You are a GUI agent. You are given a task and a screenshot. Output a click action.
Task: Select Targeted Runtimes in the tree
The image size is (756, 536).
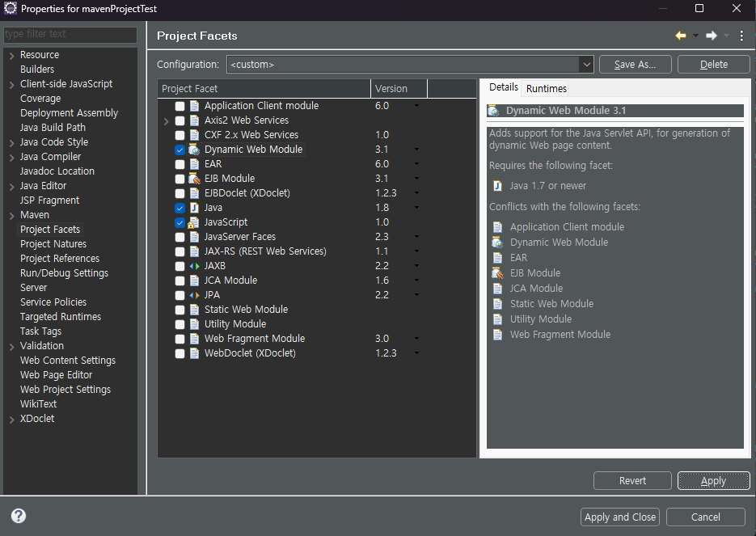(61, 317)
